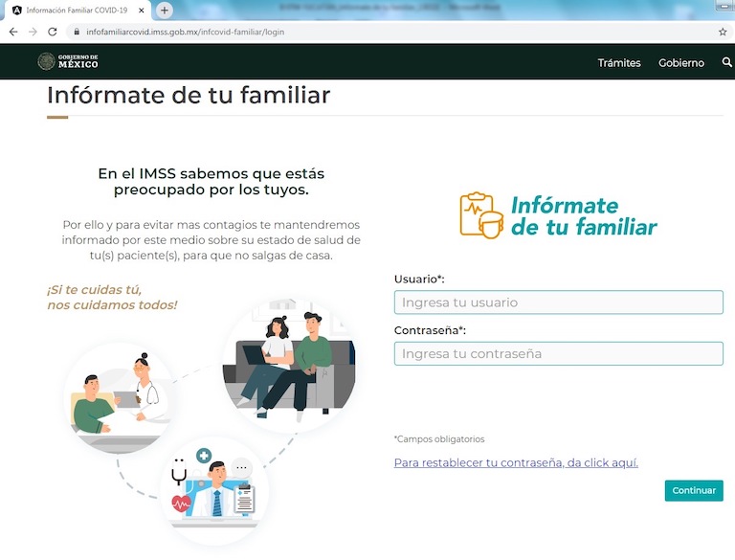Click the *Campos obligatorios note
Viewport: 735px width, 560px height.
point(439,439)
